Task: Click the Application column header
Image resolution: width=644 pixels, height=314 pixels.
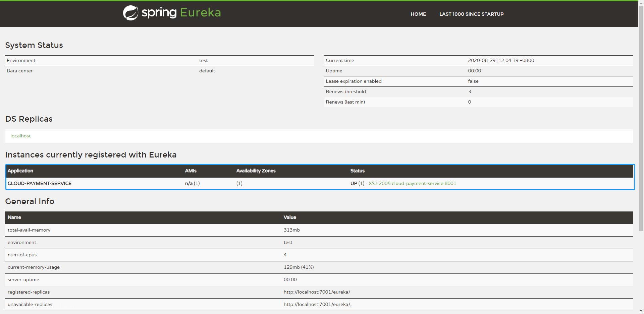Action: pyautogui.click(x=20, y=171)
